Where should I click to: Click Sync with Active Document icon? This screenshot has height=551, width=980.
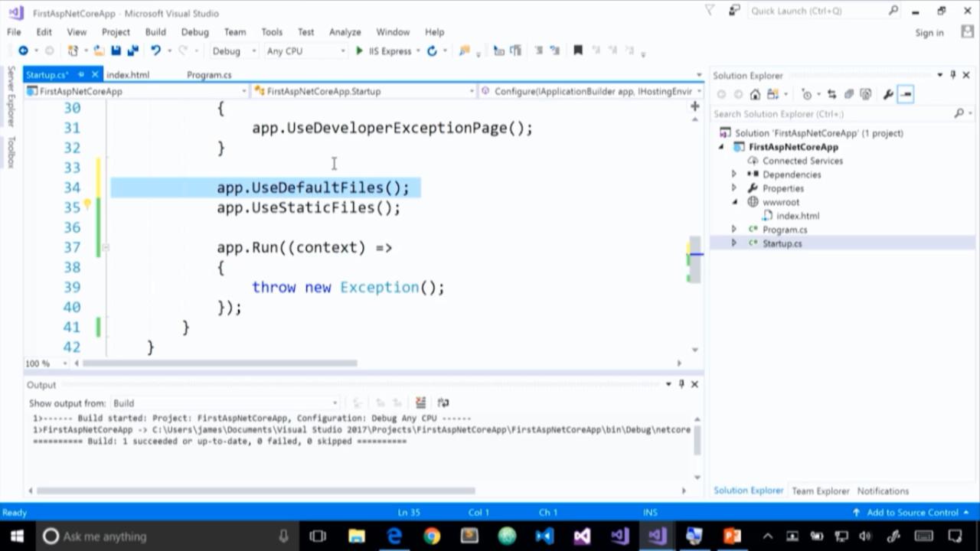pos(832,94)
